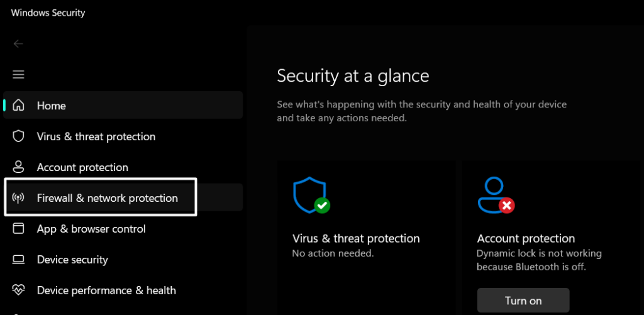
Task: Click the Firewall antenna signal icon
Action: 19,198
